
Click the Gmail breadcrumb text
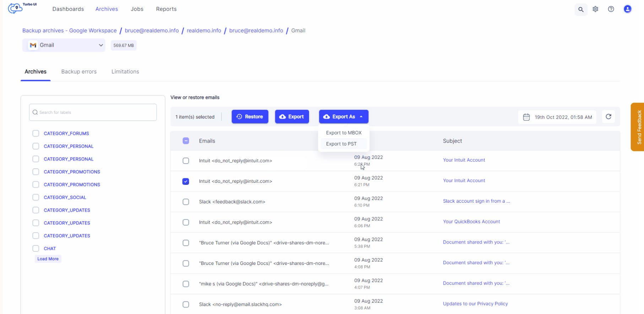pyautogui.click(x=298, y=31)
